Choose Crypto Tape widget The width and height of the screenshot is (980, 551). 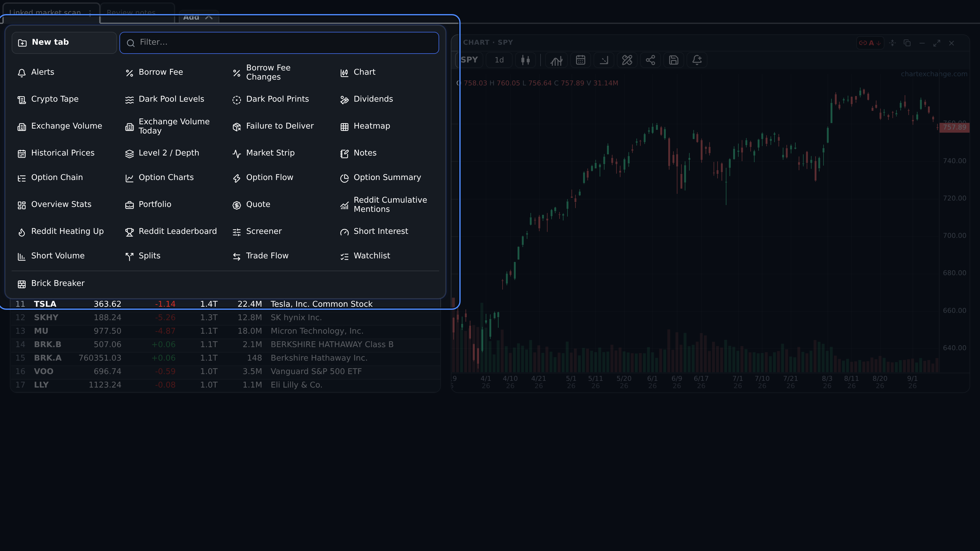[x=48, y=99]
